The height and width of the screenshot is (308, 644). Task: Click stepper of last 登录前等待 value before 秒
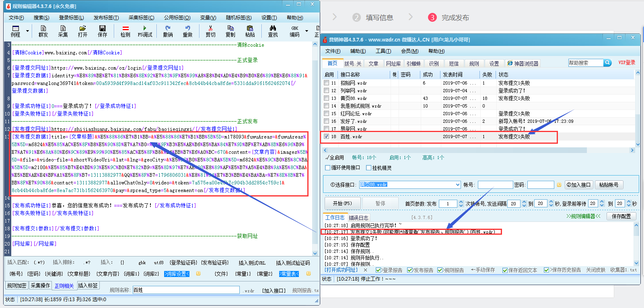(x=629, y=204)
